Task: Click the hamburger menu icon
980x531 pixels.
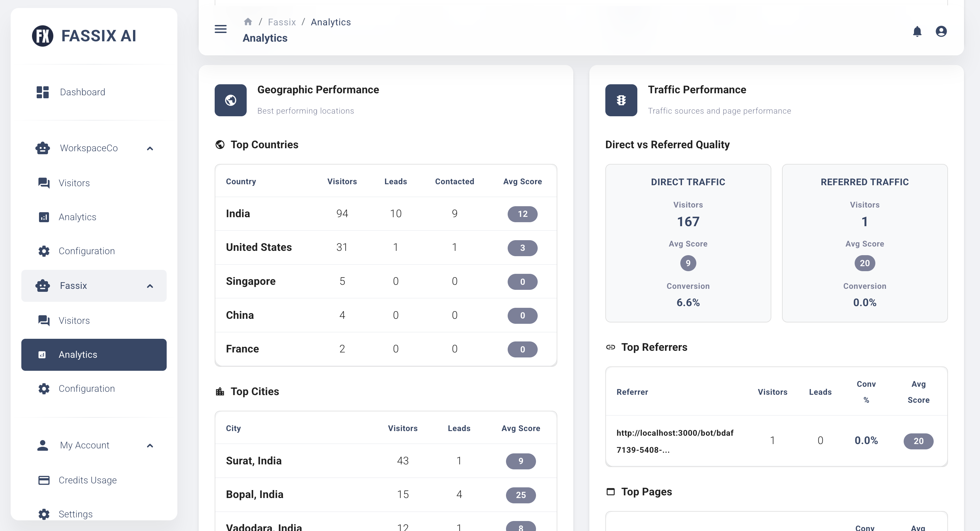Action: 220,29
